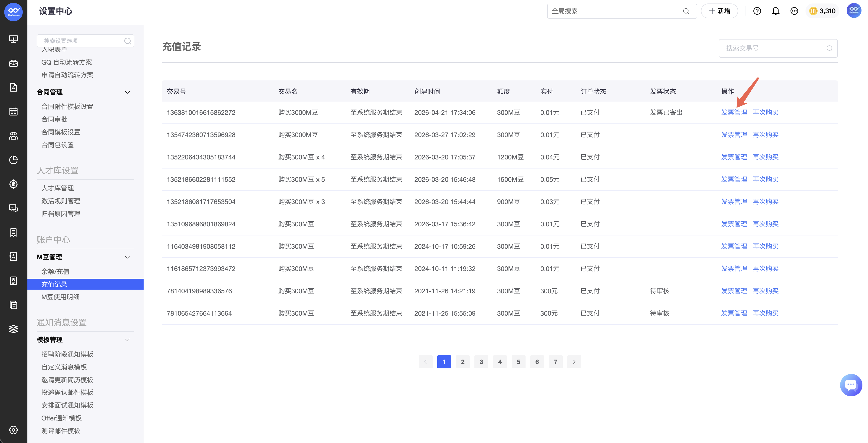Click the M豆 coin balance icon

813,11
